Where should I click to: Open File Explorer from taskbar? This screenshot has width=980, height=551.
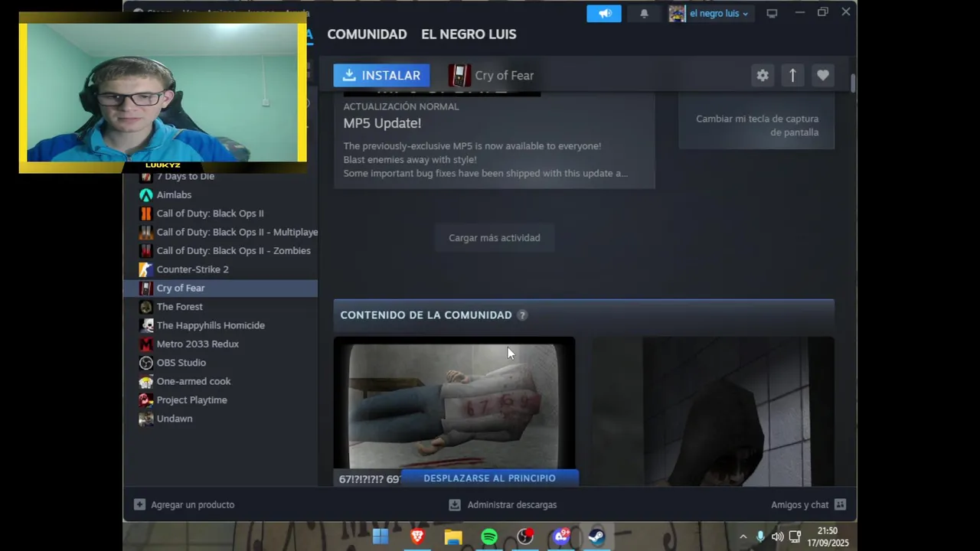tap(453, 537)
